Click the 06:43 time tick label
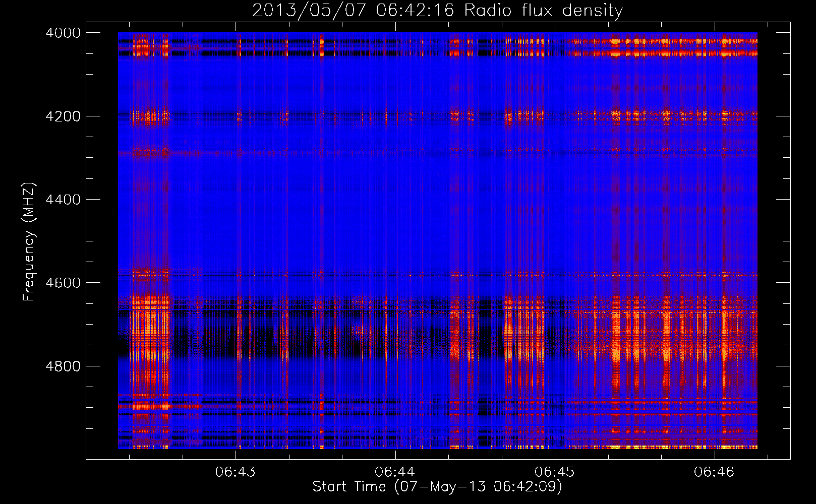This screenshot has width=816, height=504. [236, 472]
